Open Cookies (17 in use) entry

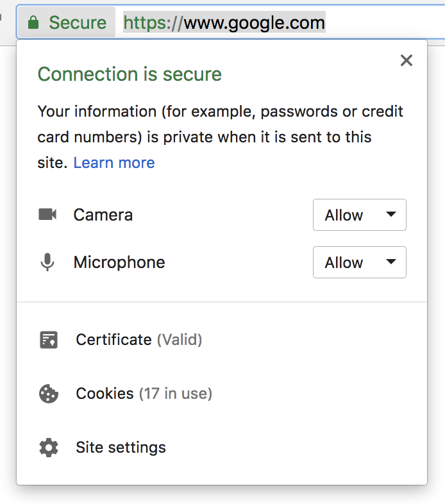click(144, 394)
